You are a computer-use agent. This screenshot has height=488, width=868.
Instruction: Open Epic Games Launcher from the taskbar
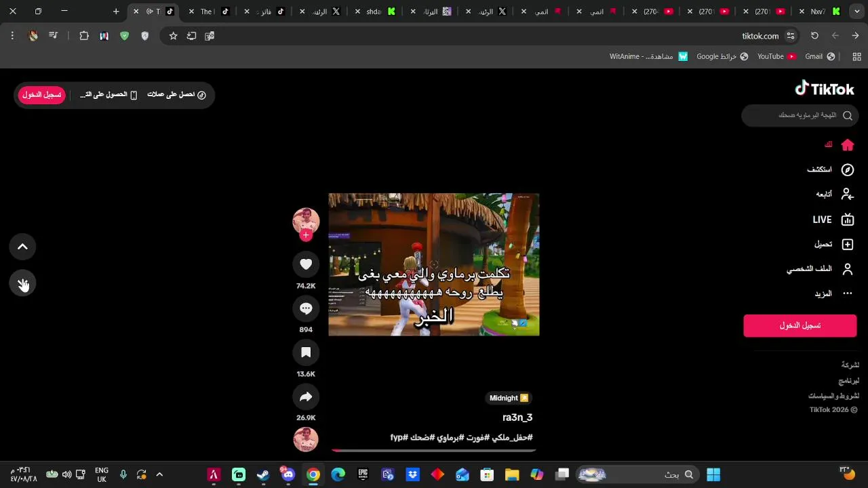363,474
